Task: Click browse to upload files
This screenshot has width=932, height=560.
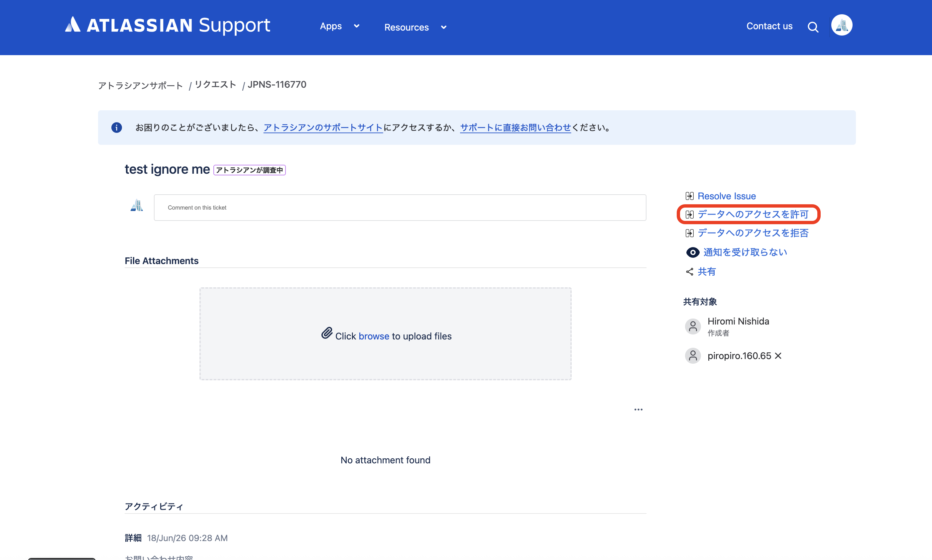Action: click(374, 336)
